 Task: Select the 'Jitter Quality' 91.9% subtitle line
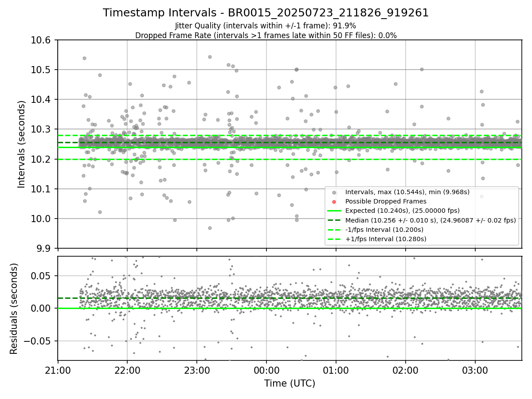(x=266, y=26)
